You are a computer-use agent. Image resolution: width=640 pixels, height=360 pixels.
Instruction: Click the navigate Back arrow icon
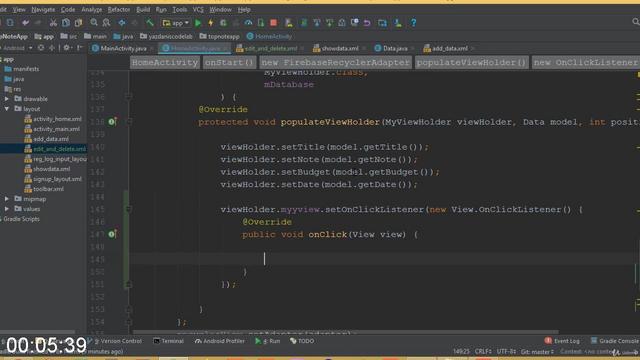(x=122, y=23)
